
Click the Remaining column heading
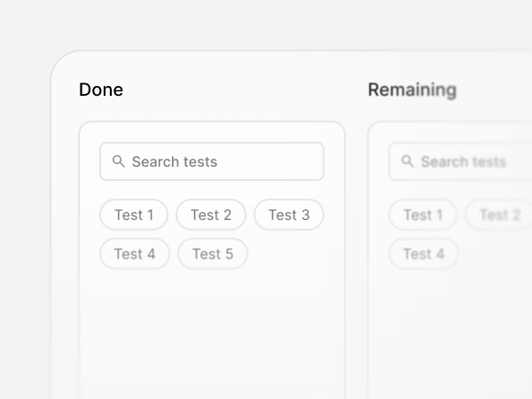[412, 90]
